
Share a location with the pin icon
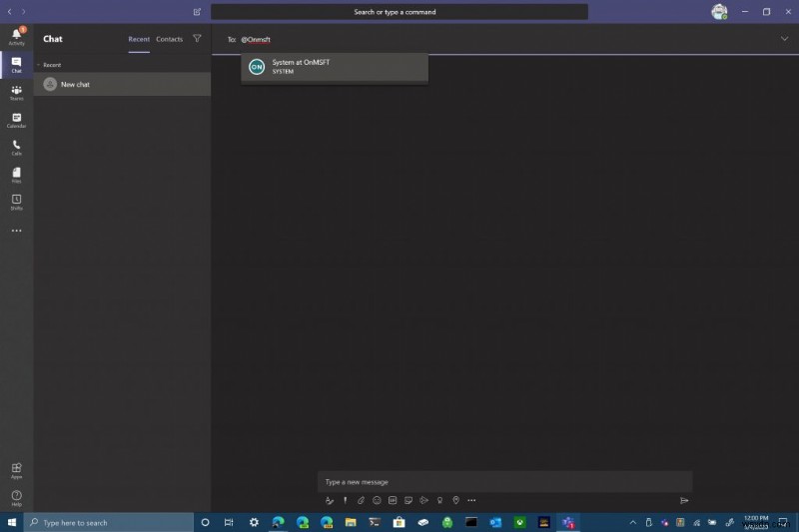pyautogui.click(x=456, y=500)
